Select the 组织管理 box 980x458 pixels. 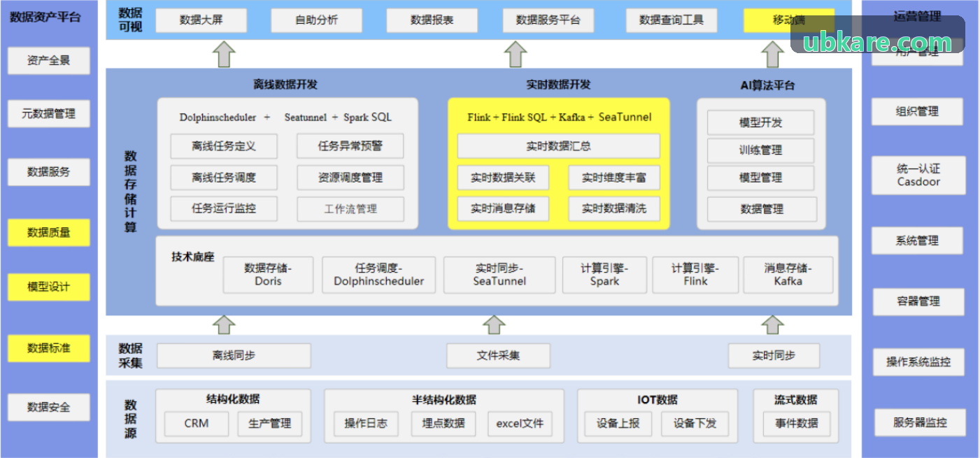(x=917, y=112)
